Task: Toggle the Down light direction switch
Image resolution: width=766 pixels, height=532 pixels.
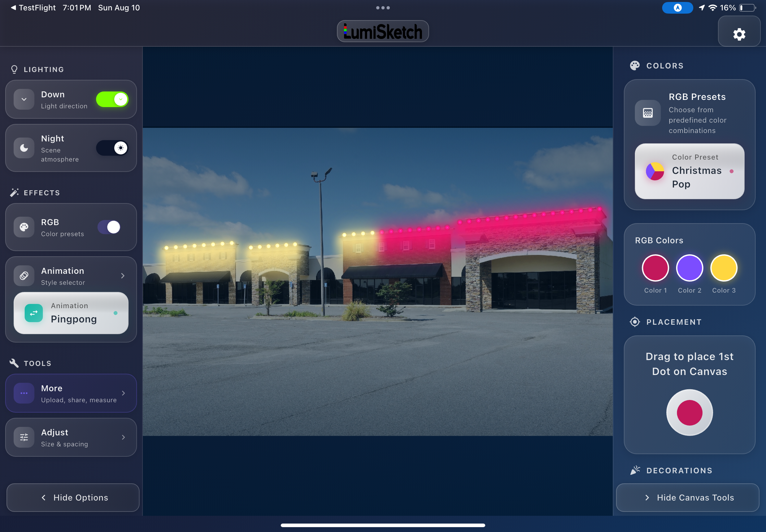Action: point(112,99)
